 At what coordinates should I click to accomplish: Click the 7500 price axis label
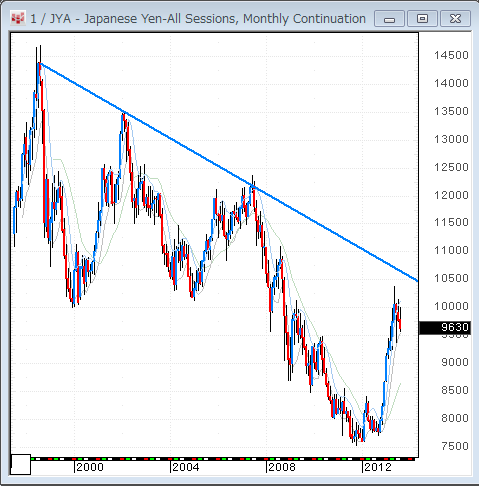click(x=455, y=446)
